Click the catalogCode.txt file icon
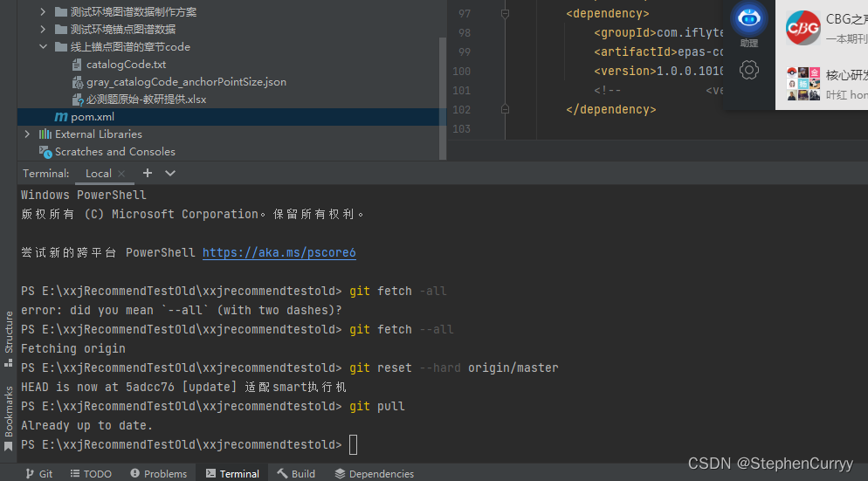The image size is (868, 481). coord(77,65)
